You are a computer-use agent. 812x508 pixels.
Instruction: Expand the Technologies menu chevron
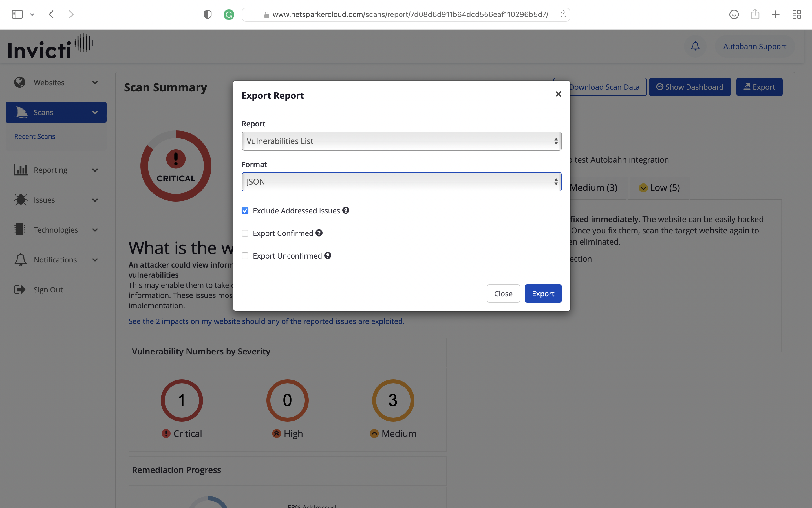[95, 230]
